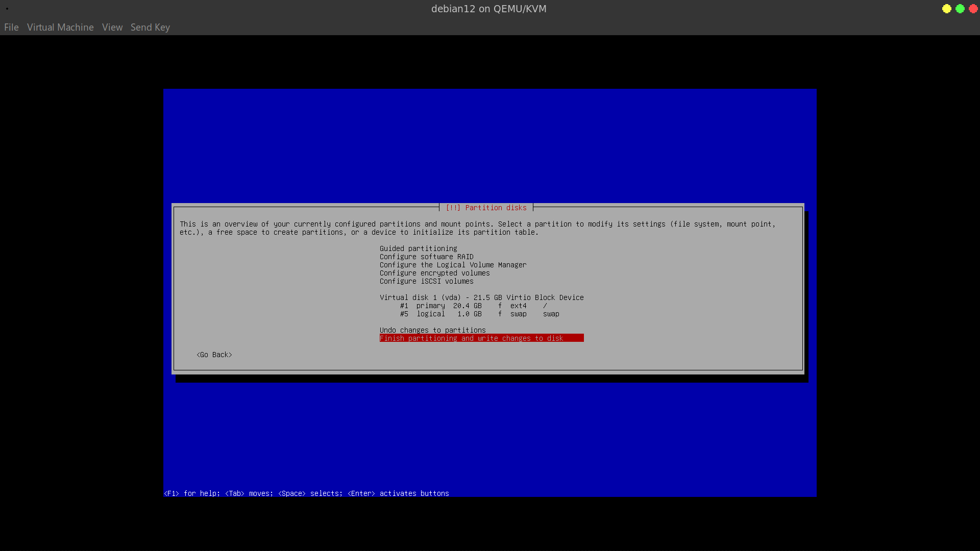Select Guided partitioning option
Screen dimensions: 980x551
[x=418, y=248]
